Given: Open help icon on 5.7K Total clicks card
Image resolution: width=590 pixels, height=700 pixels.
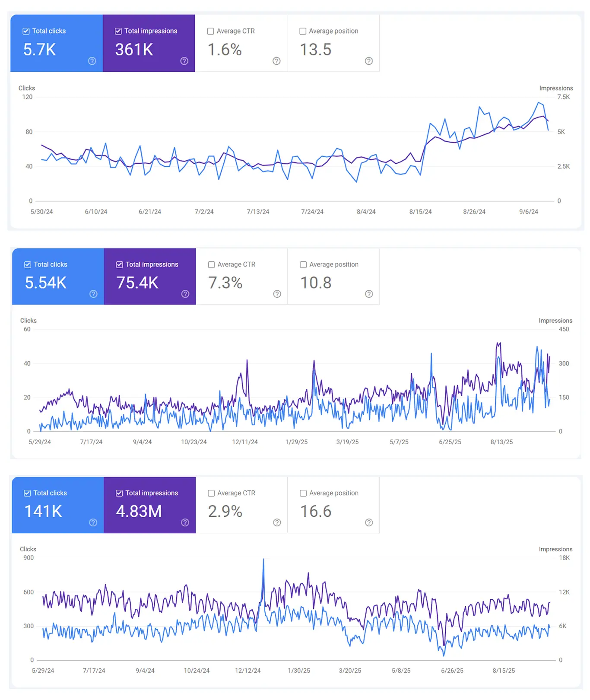Looking at the screenshot, I should point(92,61).
